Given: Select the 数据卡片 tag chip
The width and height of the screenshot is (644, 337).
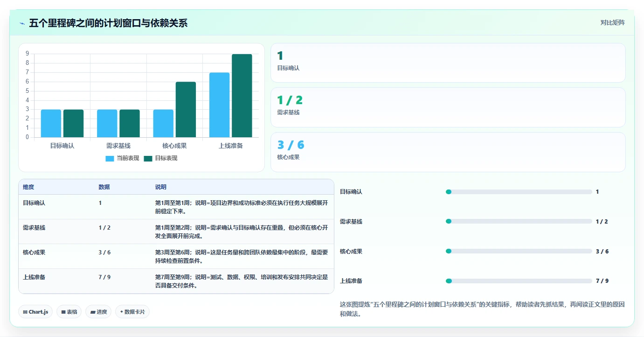Looking at the screenshot, I should [132, 312].
